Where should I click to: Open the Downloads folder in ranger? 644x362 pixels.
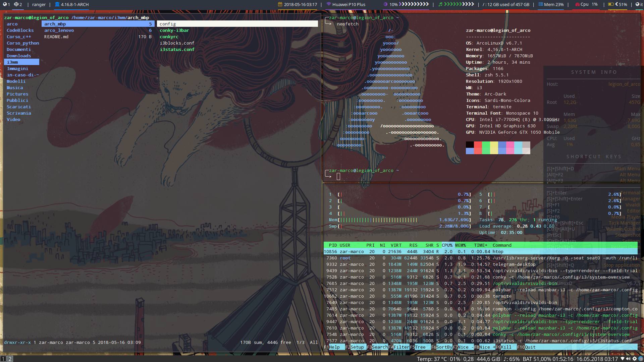(19, 56)
